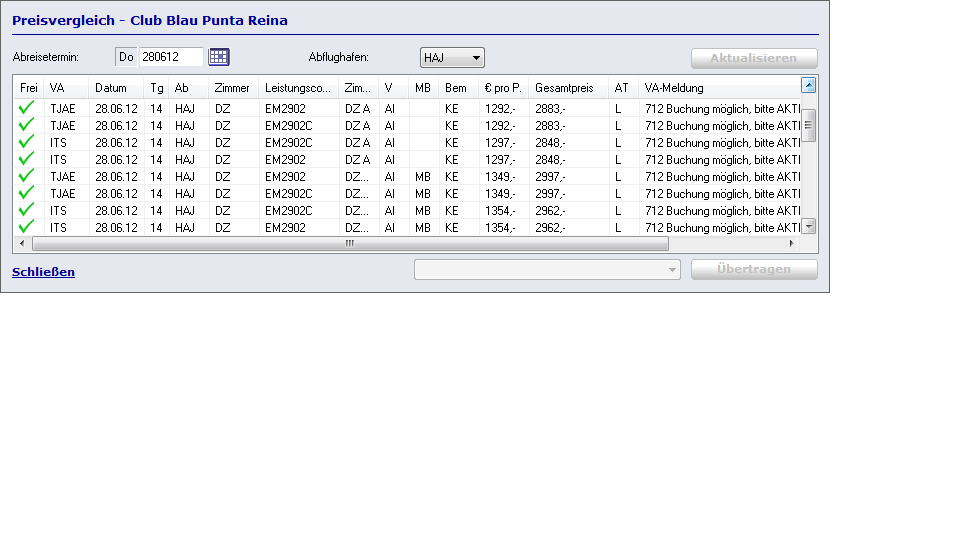Click the DZ A cell in the ITS EM2902 1297,- row
Image resolution: width=960 pixels, height=540 pixels.
[358, 160]
